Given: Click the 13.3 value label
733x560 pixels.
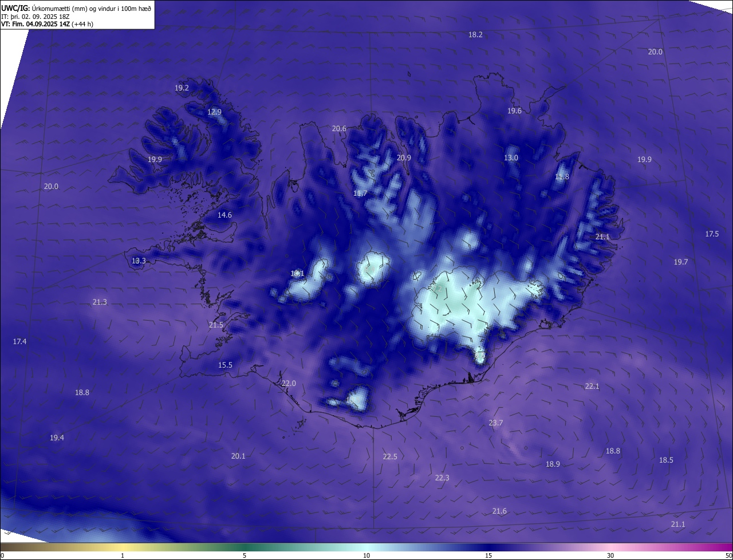Looking at the screenshot, I should coord(139,261).
